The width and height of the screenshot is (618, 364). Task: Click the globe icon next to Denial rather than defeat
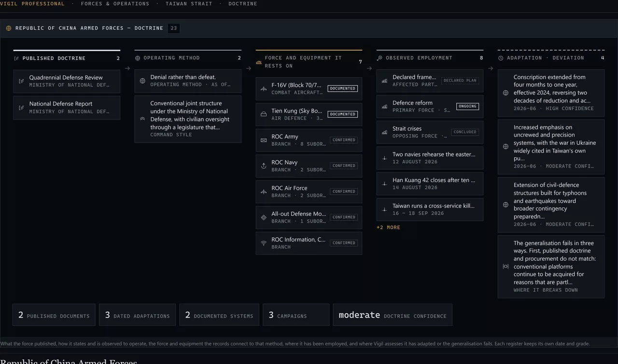click(x=142, y=81)
